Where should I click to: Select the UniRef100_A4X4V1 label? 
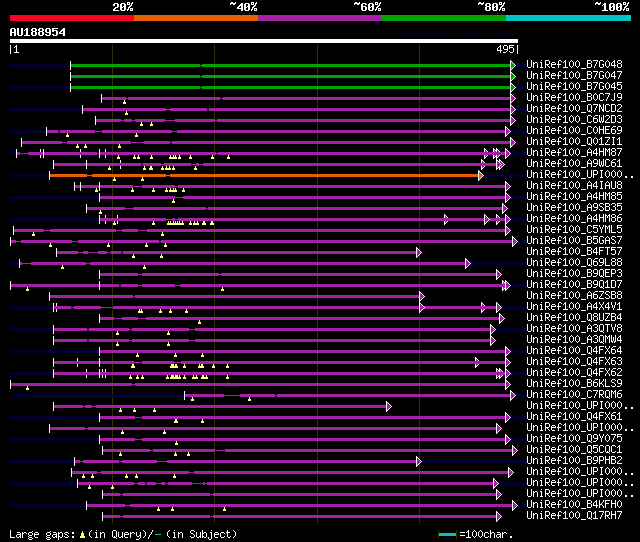pyautogui.click(x=574, y=307)
